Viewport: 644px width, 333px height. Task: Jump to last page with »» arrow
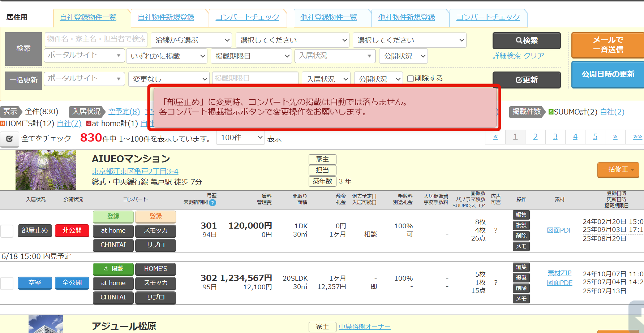coord(637,137)
